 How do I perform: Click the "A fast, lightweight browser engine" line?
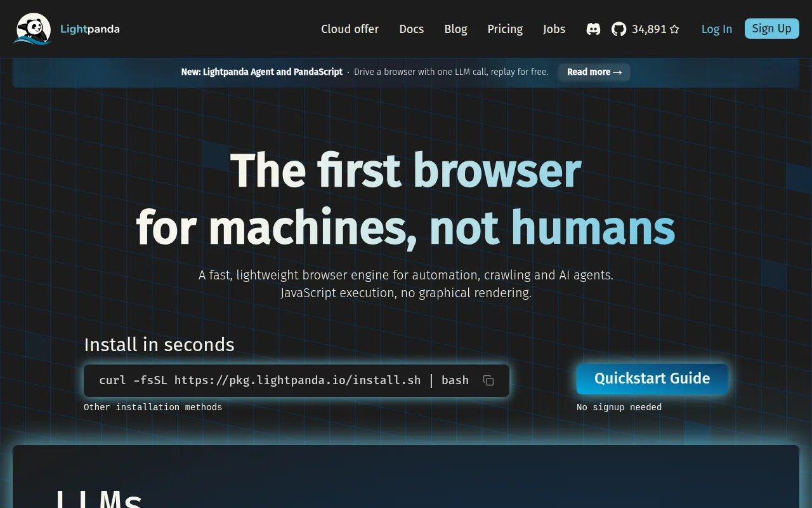pos(406,276)
